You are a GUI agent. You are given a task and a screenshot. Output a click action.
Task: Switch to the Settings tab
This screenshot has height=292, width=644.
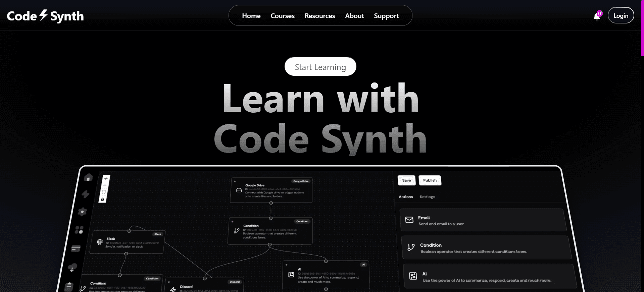pyautogui.click(x=428, y=197)
